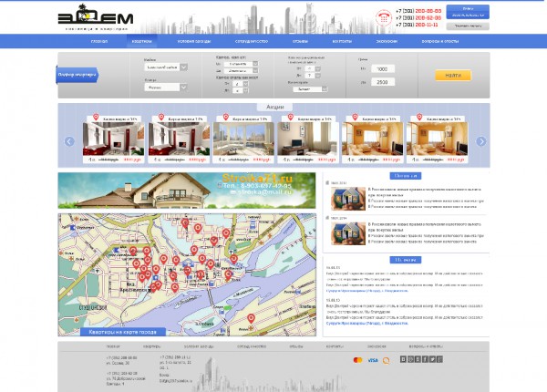Open the apartment photo with TV desk
This screenshot has width=547, height=392.
[308, 139]
